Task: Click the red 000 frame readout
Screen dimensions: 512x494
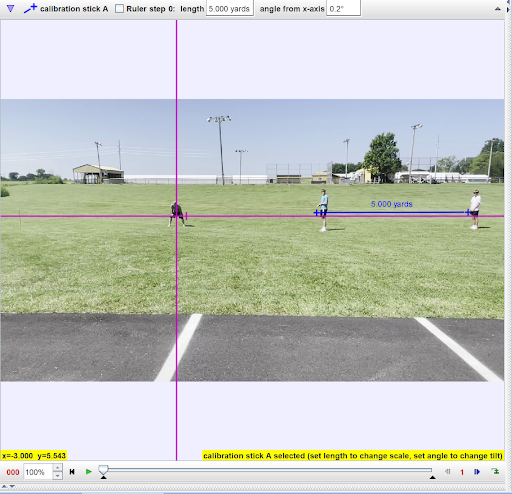Action: (x=13, y=472)
